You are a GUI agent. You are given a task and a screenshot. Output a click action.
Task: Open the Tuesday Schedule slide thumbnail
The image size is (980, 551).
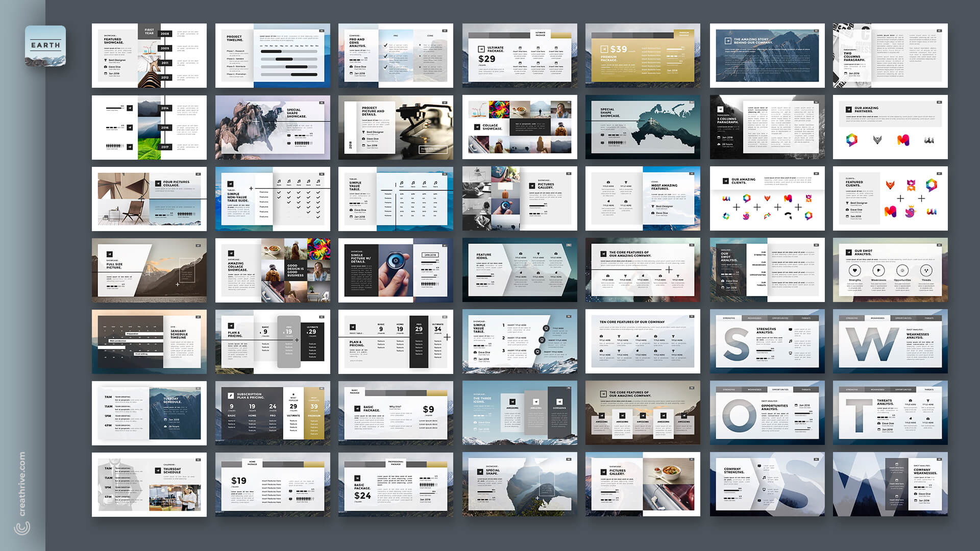pyautogui.click(x=149, y=413)
